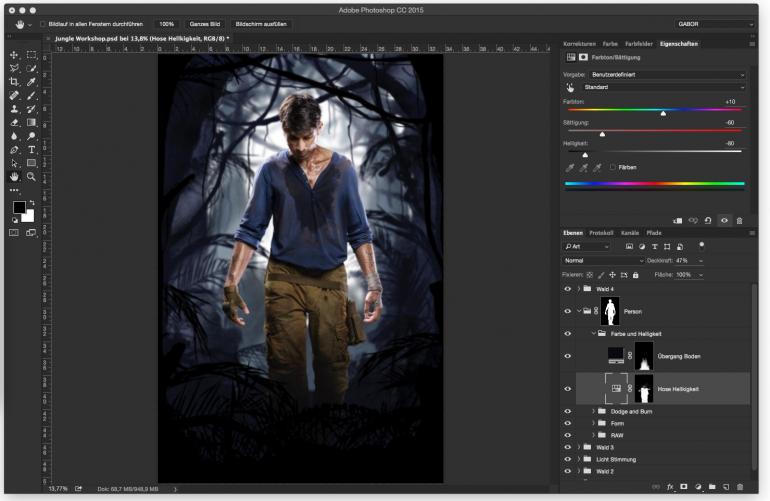The height and width of the screenshot is (501, 770).
Task: Hide the Wald 4 group
Action: 568,289
